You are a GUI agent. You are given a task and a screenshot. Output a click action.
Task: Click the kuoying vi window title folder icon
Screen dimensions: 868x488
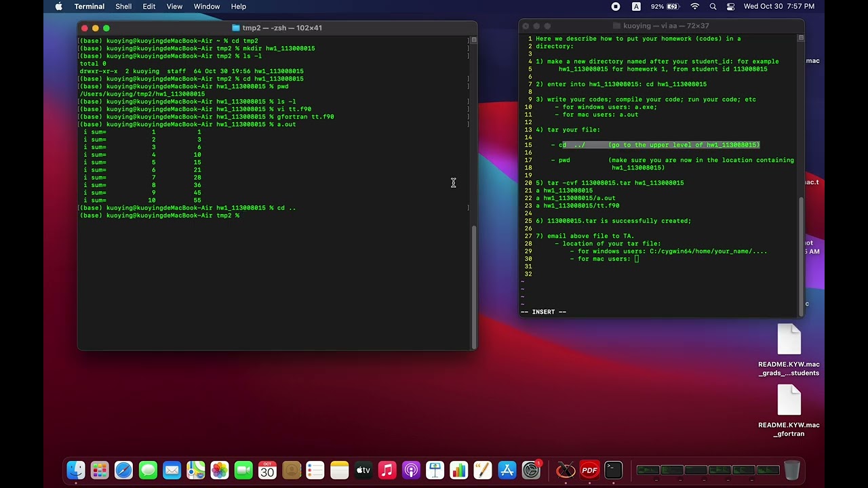point(616,26)
